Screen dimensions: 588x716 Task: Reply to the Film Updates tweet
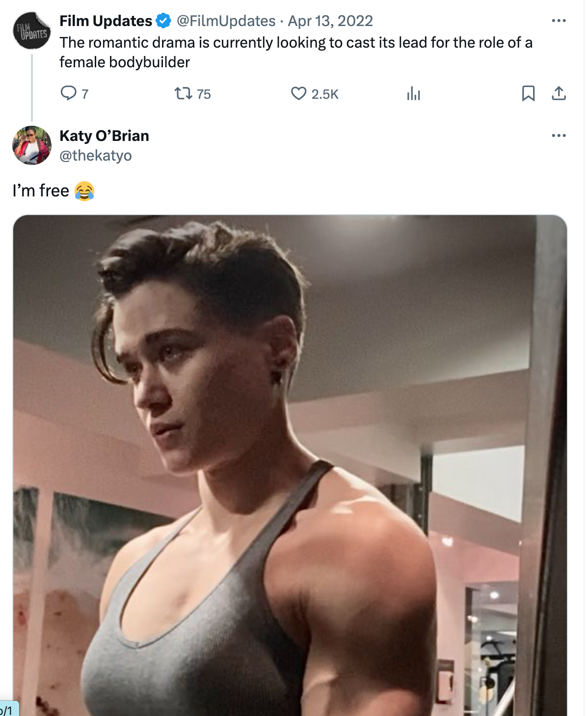coord(68,93)
